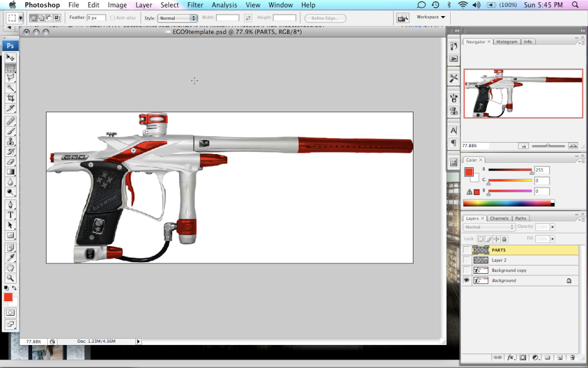Toggle the Anti-alias checkbox
Viewport: 588px width, 368px height.
(113, 18)
